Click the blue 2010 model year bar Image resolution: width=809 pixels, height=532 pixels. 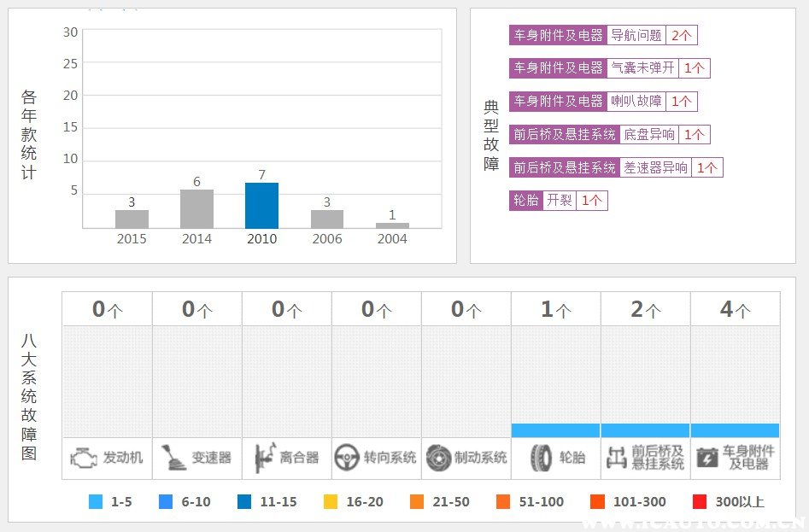261,206
